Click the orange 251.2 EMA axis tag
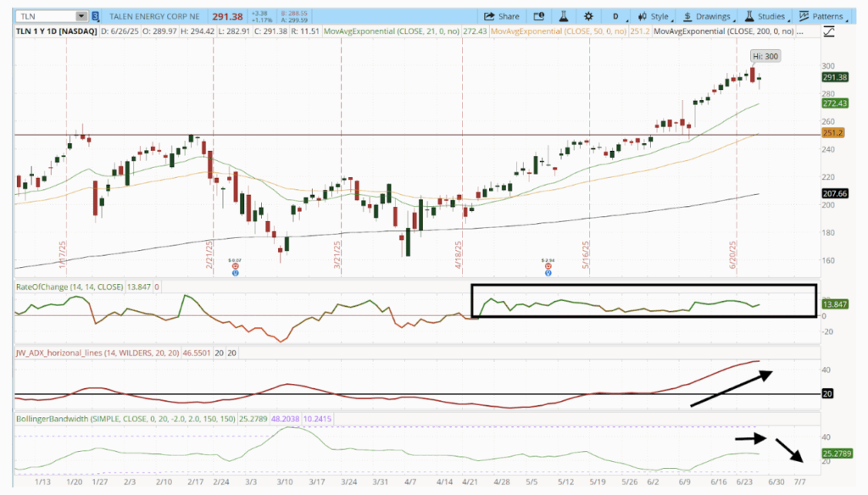This screenshot has height=495, width=868. [832, 133]
